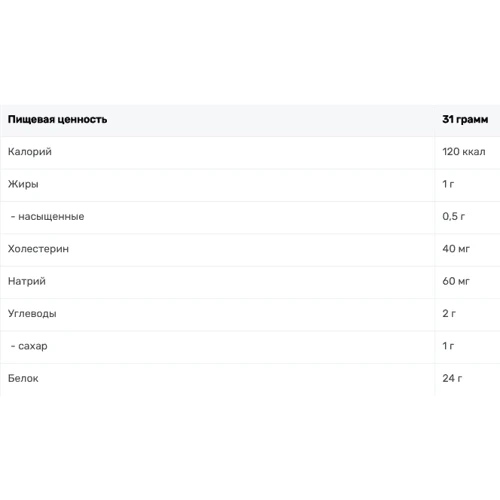Viewport: 500px width, 500px height.
Task: Select the 'Белок' row label
Action: 23,378
